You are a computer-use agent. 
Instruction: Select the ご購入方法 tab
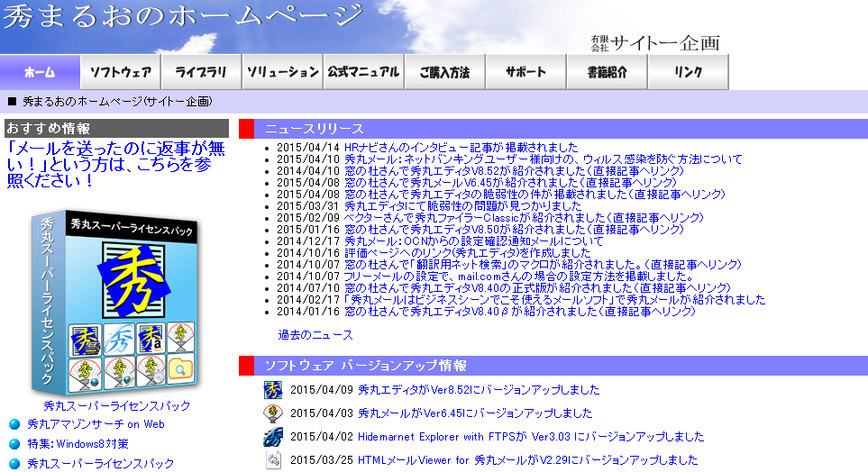tap(444, 72)
